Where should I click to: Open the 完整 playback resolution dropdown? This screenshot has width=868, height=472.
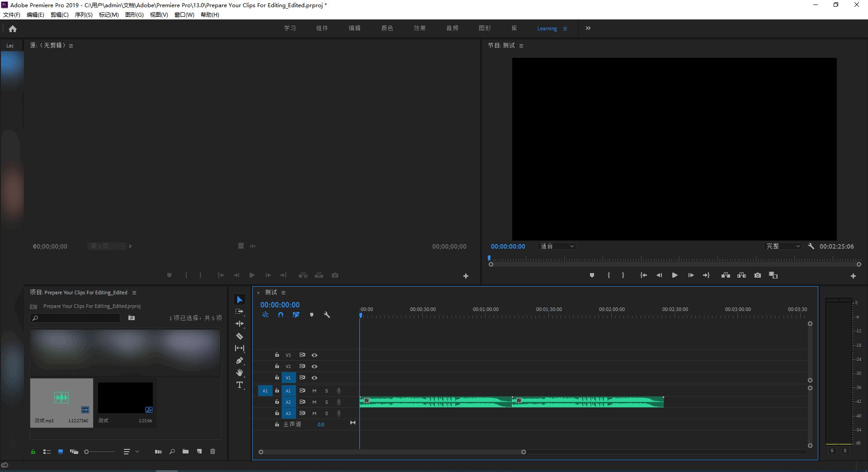(783, 246)
